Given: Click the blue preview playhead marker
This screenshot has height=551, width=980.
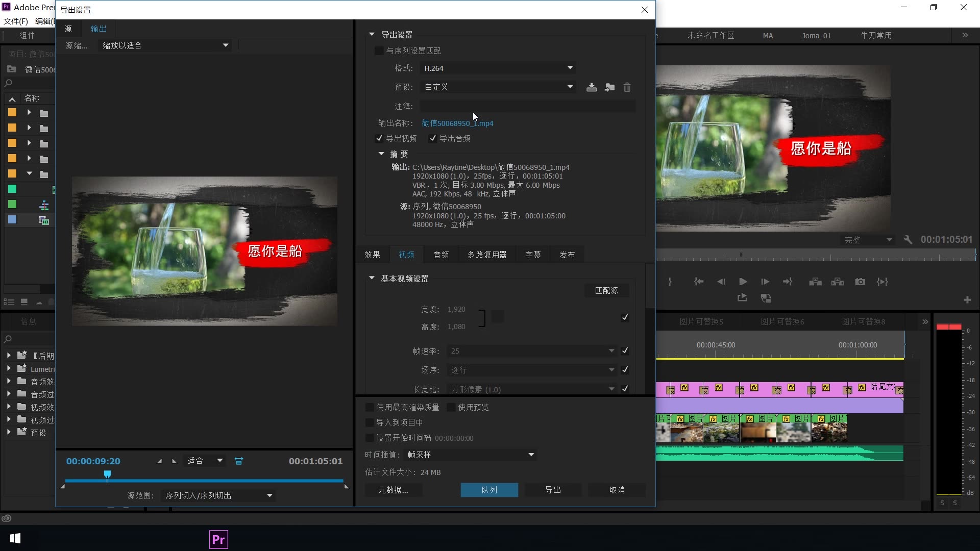Looking at the screenshot, I should point(107,474).
